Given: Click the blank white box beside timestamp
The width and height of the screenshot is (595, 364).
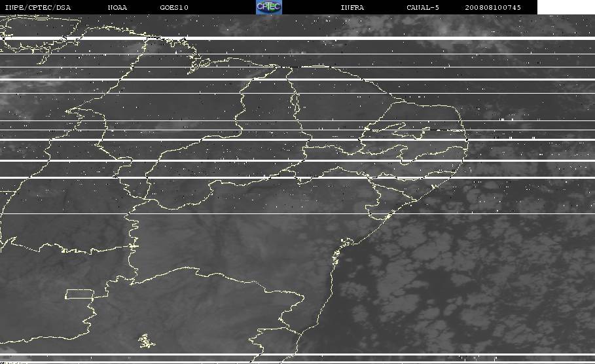Looking at the screenshot, I should (566, 7).
